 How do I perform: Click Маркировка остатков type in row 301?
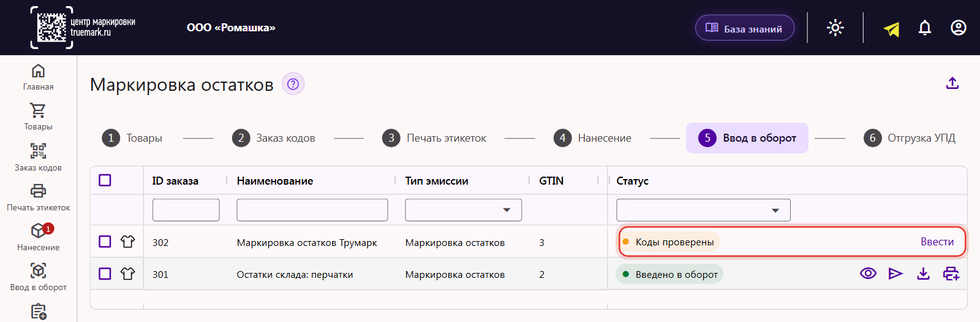point(455,275)
